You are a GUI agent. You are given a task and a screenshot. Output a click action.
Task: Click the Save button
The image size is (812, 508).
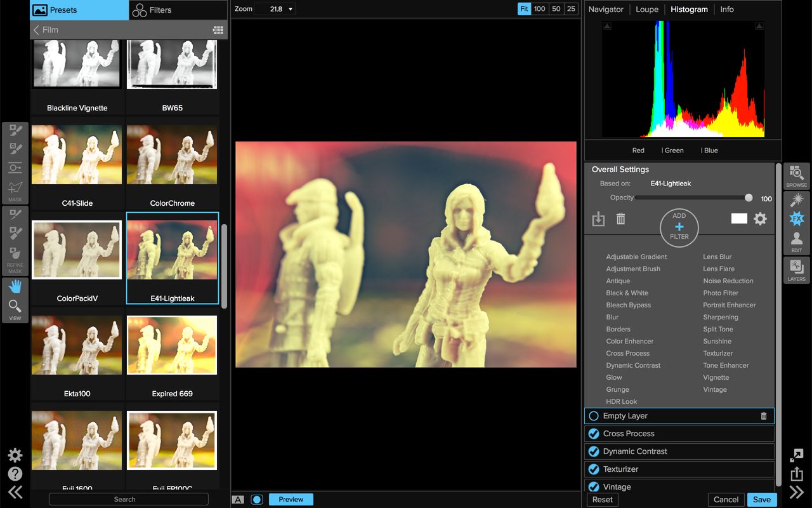761,499
